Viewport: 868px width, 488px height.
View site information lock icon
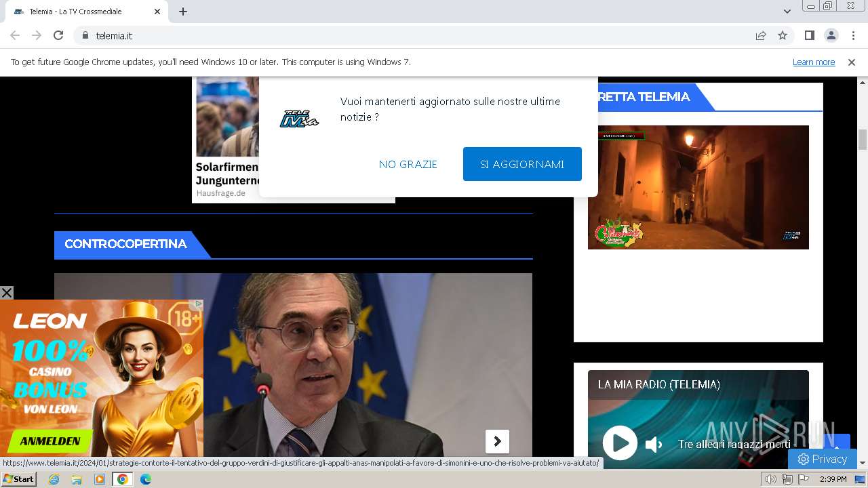point(85,36)
